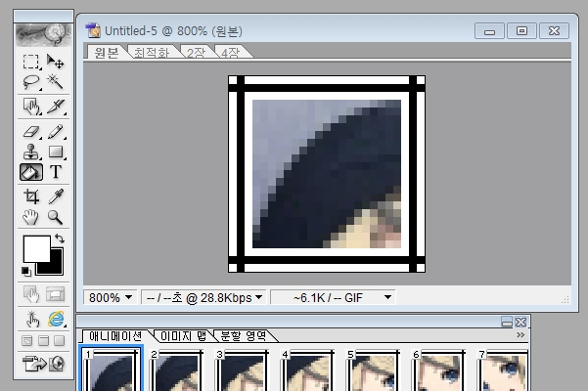Switch to full screen with menu bar mode

click(43, 341)
